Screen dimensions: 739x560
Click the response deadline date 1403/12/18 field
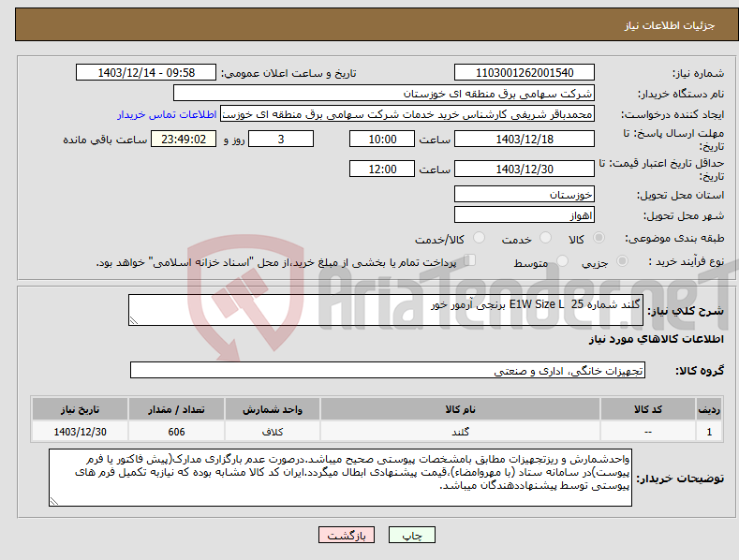[525, 139]
